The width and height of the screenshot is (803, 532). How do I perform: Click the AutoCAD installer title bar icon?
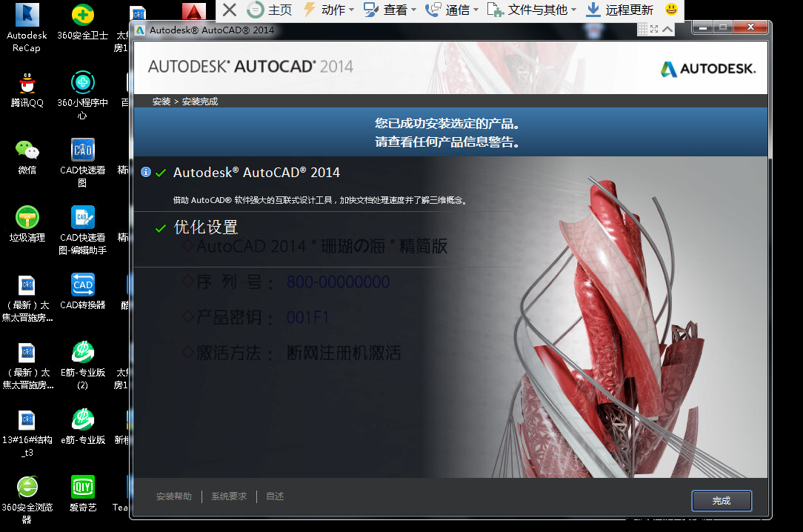(140, 30)
